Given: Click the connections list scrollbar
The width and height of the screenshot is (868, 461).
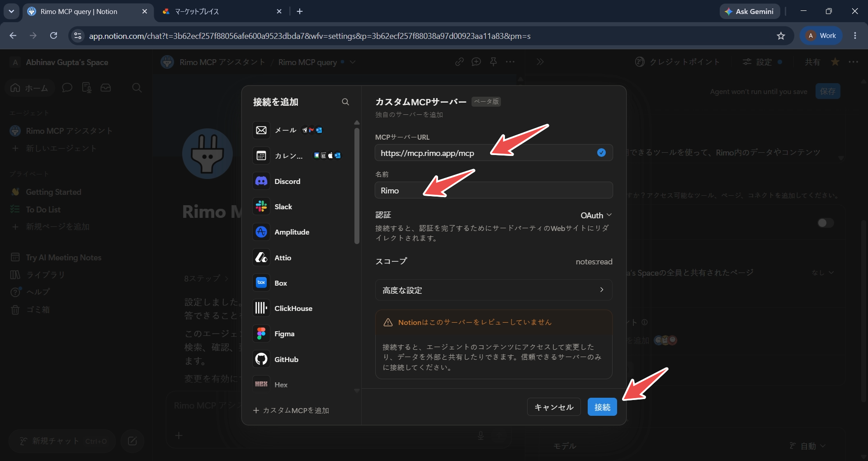Looking at the screenshot, I should pyautogui.click(x=357, y=185).
